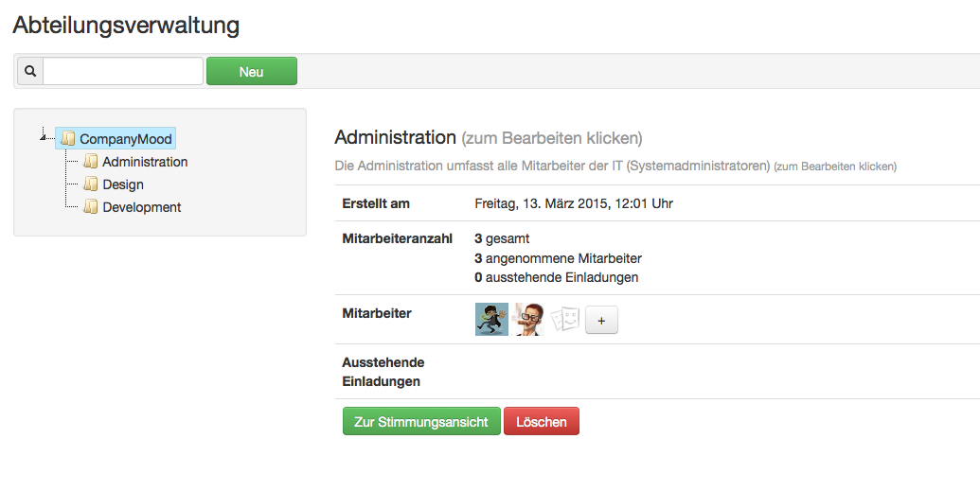Image resolution: width=980 pixels, height=491 pixels.
Task: Click the magnifying glass search icon
Action: [29, 71]
